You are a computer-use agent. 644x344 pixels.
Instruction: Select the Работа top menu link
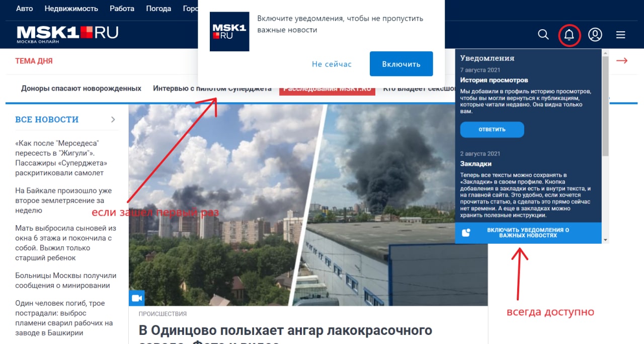tap(122, 9)
